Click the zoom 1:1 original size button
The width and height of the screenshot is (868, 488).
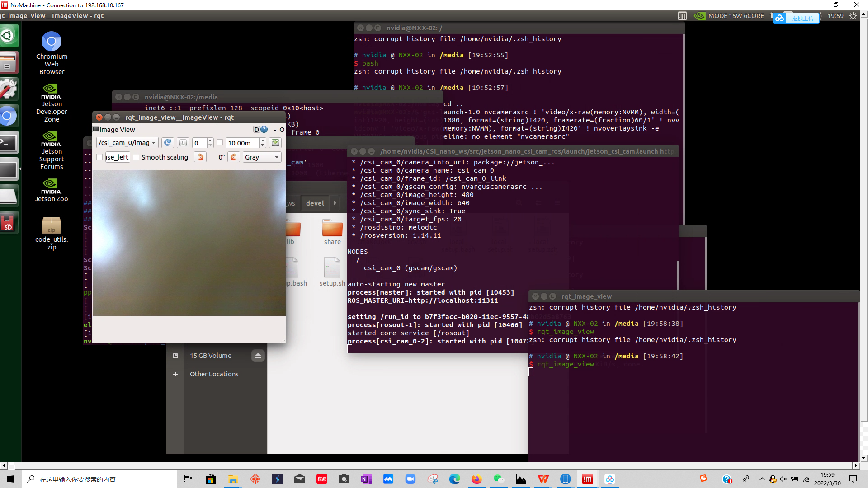point(183,143)
